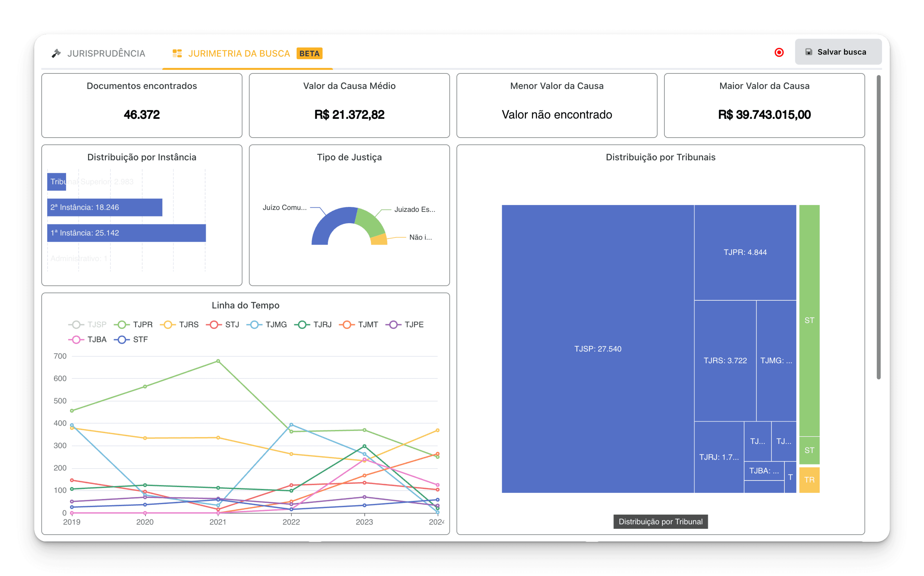Select the TJSP: 27.540 treemap block

click(x=597, y=349)
